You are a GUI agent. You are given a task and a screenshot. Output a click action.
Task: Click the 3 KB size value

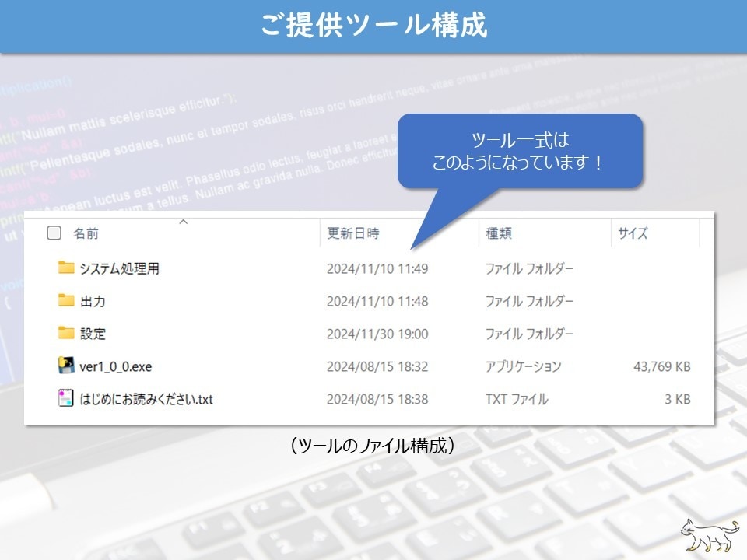(x=678, y=399)
